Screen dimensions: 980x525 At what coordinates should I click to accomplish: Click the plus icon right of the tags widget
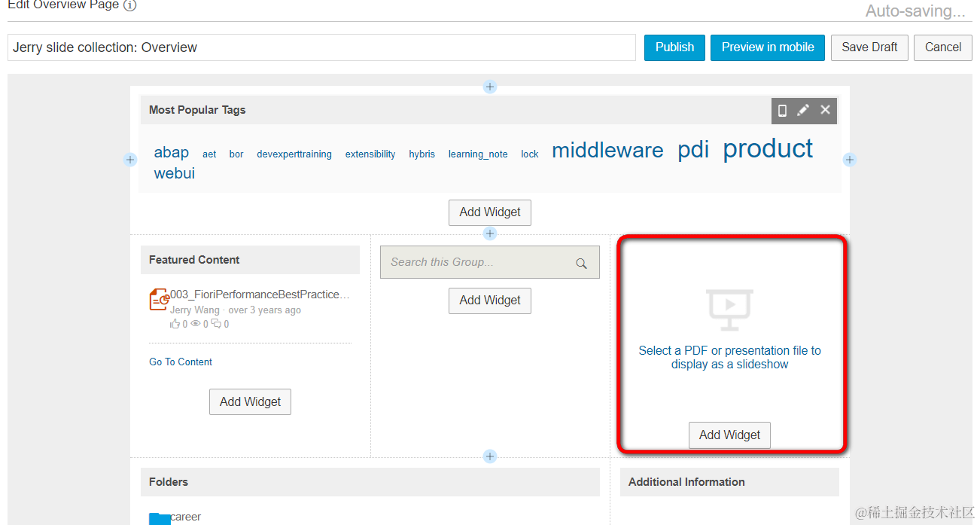(x=850, y=160)
